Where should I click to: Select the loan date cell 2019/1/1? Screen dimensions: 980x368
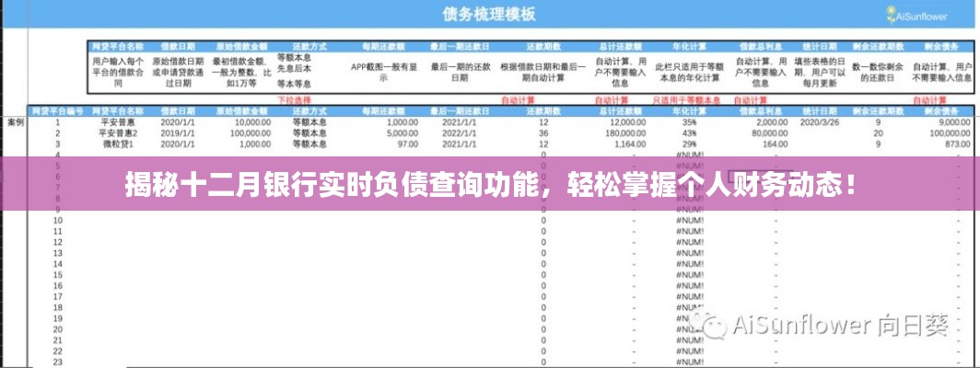[178, 133]
